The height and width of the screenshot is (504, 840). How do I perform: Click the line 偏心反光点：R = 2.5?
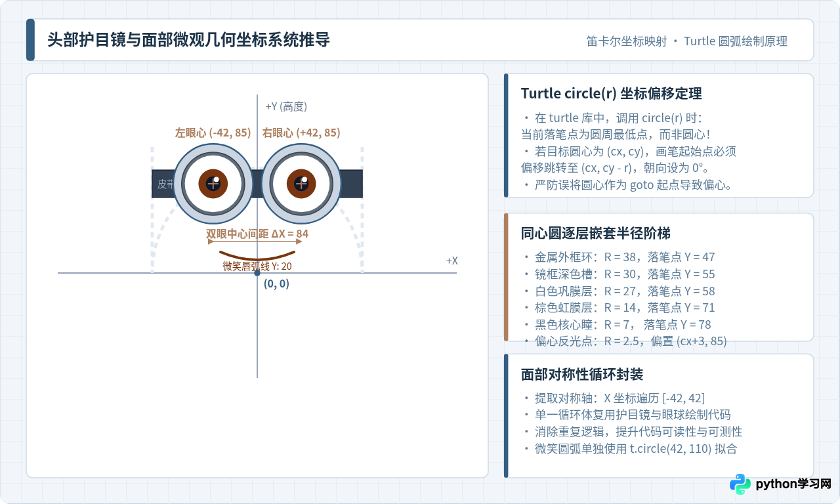[x=625, y=341]
